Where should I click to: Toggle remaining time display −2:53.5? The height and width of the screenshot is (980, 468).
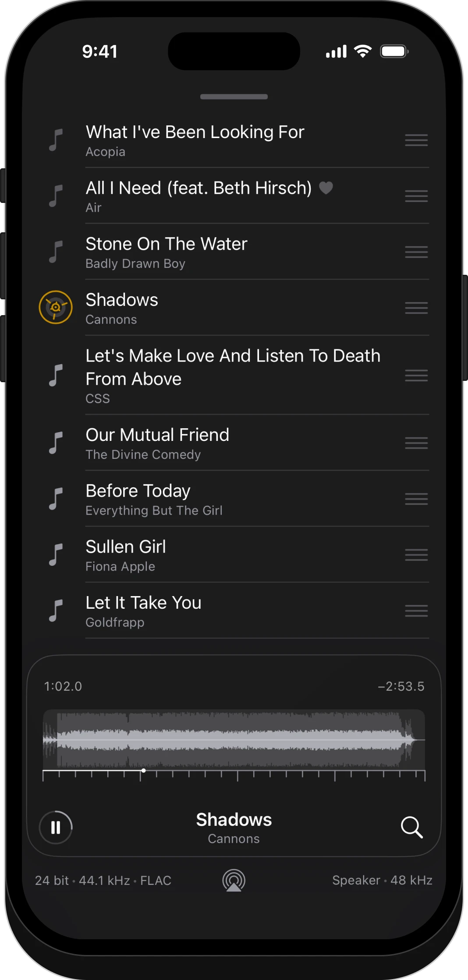(x=401, y=686)
